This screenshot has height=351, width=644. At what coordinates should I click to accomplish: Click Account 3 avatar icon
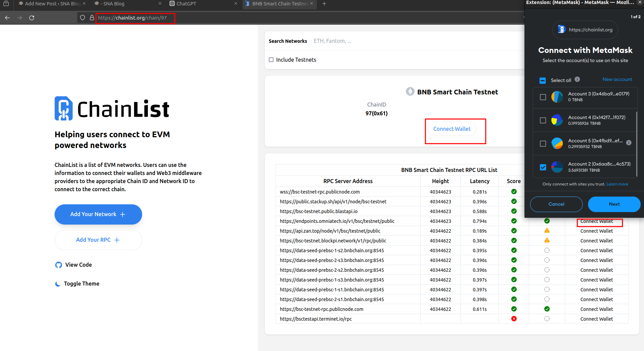pyautogui.click(x=557, y=97)
